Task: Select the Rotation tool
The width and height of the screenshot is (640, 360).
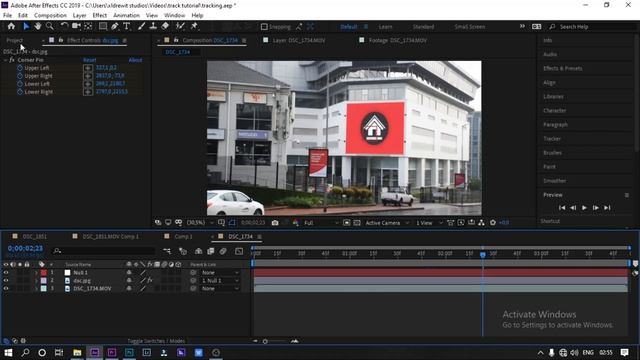Action: 64,26
